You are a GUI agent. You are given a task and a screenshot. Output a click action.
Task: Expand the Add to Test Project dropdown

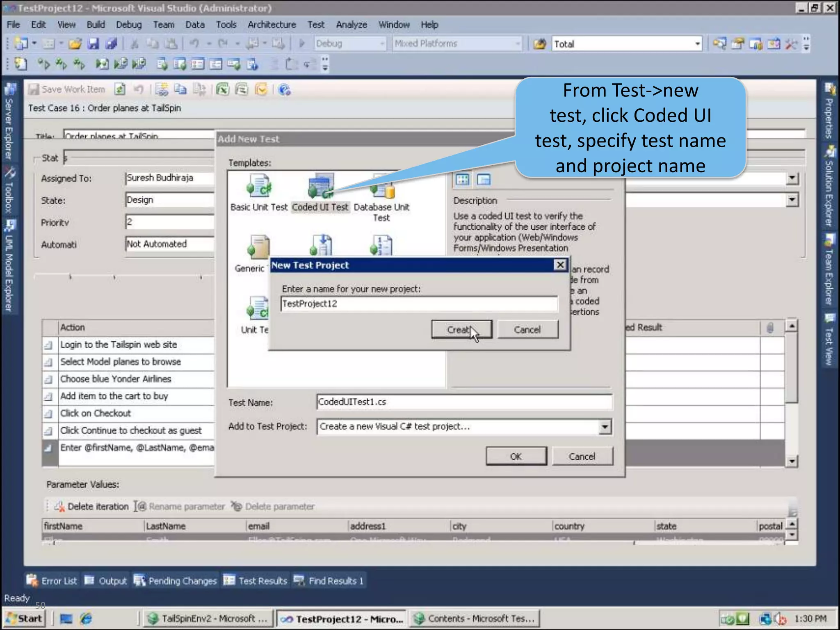(605, 427)
